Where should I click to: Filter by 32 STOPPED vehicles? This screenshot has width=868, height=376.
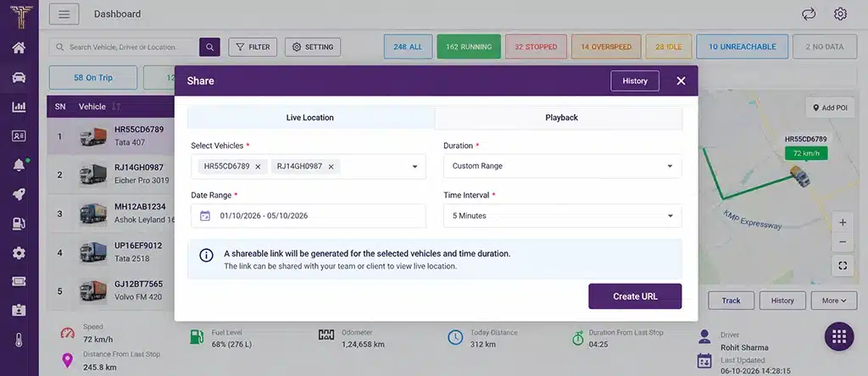coord(536,47)
